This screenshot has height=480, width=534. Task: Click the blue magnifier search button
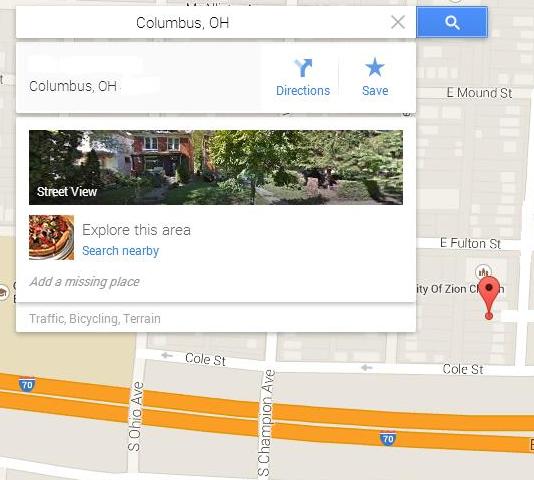[x=452, y=22]
